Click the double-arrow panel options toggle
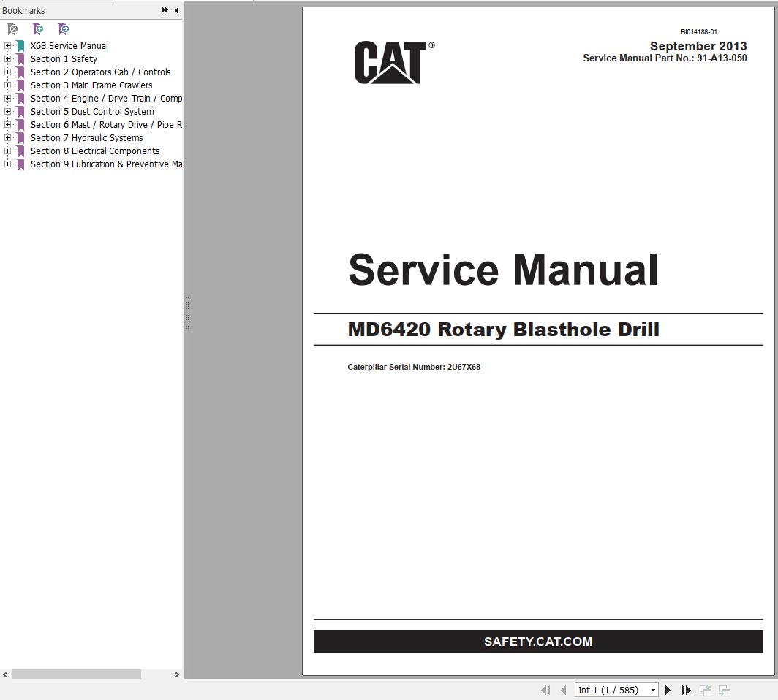The width and height of the screenshot is (778, 700). [165, 10]
